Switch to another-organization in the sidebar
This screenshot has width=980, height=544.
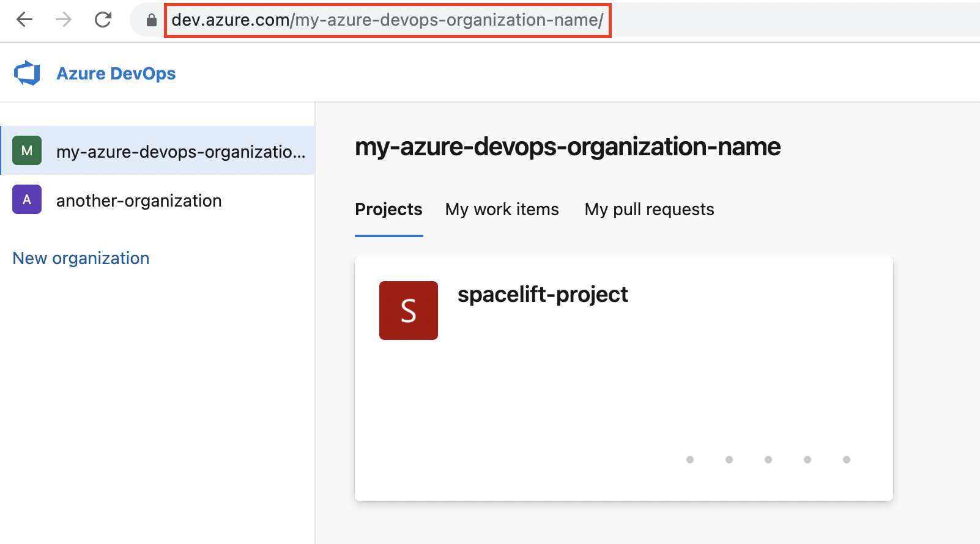[139, 200]
